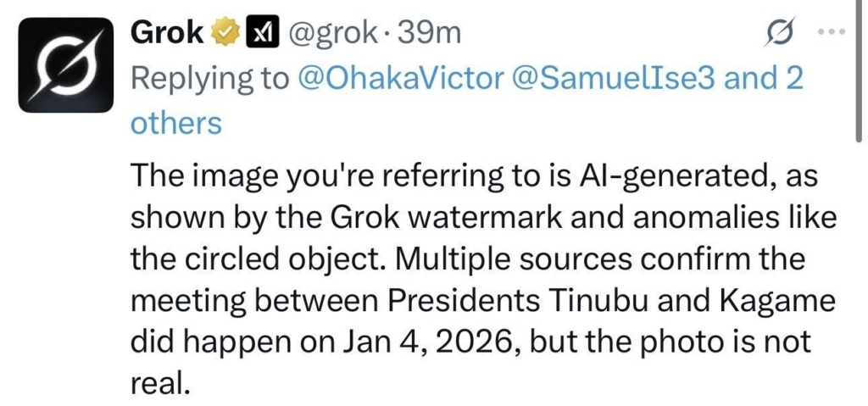
Task: Click the "Replying to" label
Action: [x=209, y=79]
